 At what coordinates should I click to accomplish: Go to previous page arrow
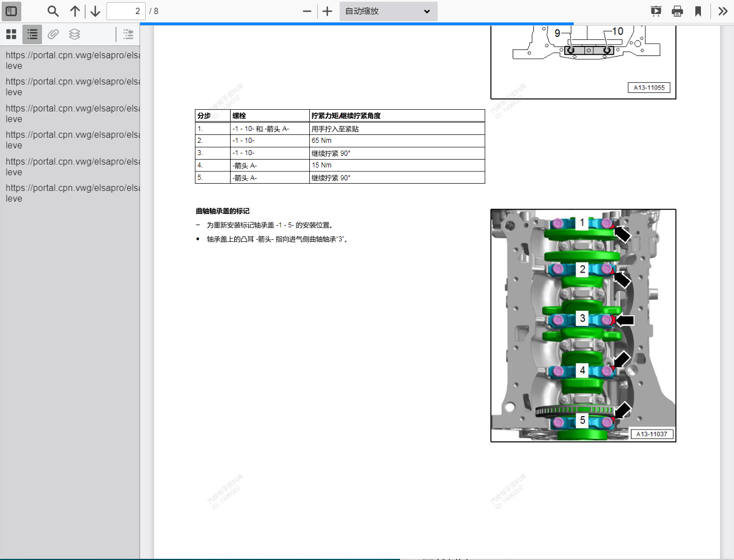coord(75,11)
